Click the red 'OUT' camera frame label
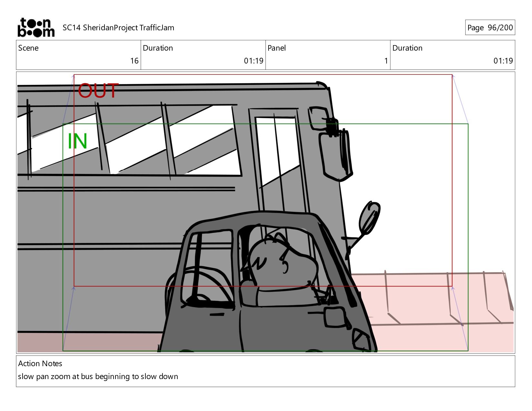Viewport: 532px width, 411px height. (98, 91)
